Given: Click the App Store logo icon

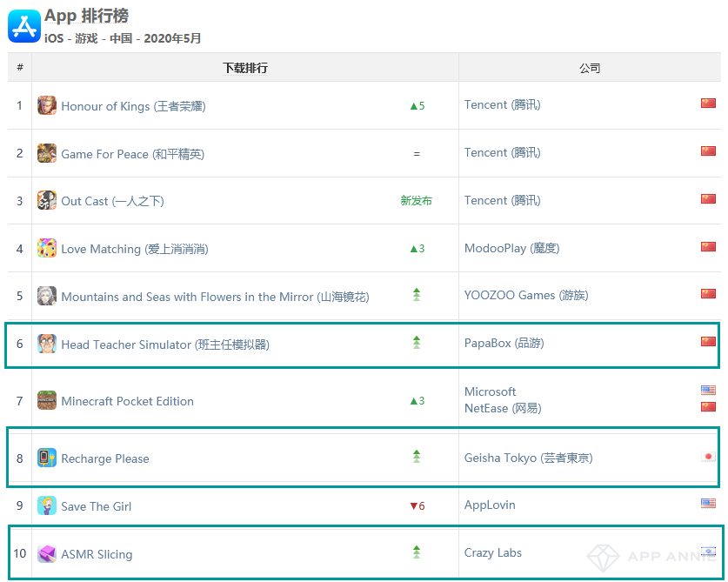Looking at the screenshot, I should click(x=24, y=26).
